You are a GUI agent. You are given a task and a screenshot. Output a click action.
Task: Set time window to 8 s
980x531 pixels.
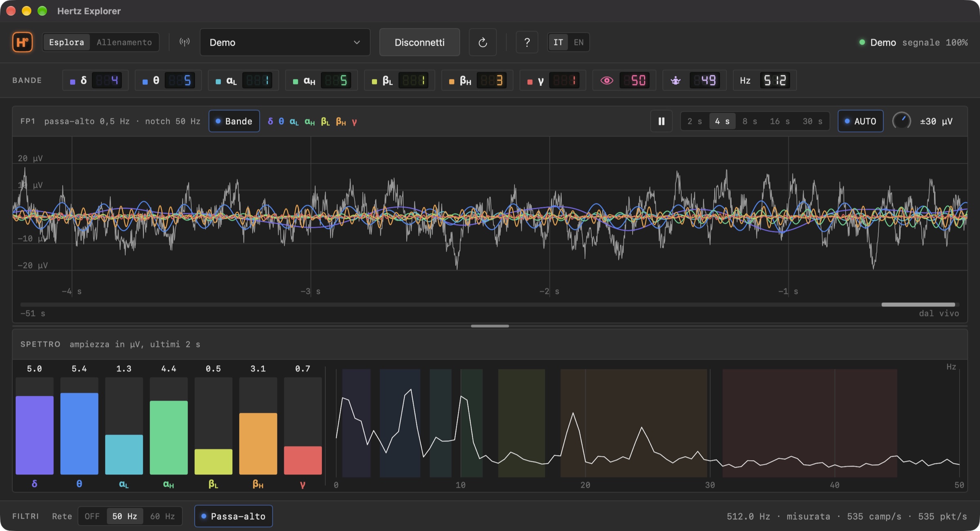(x=750, y=121)
